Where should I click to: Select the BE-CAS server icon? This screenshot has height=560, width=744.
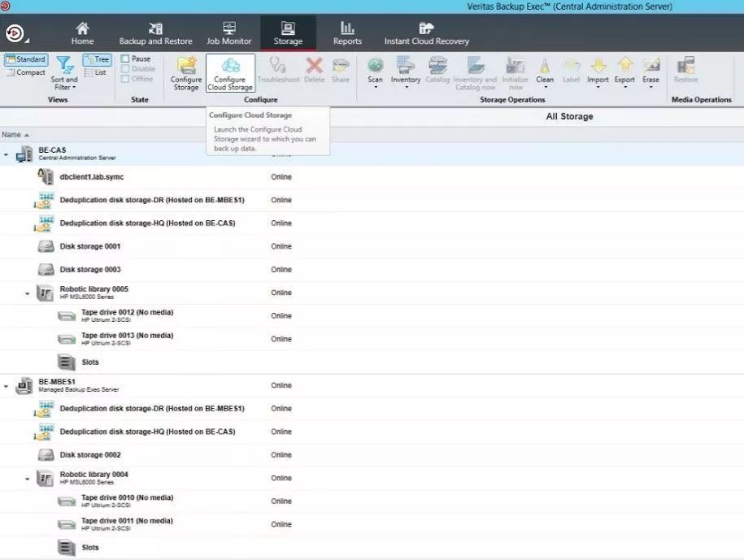(24, 154)
